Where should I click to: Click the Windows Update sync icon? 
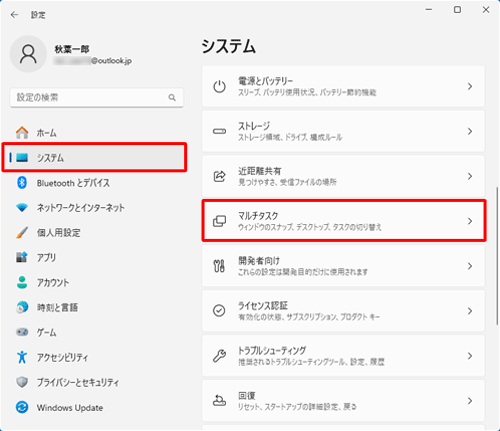(22, 407)
